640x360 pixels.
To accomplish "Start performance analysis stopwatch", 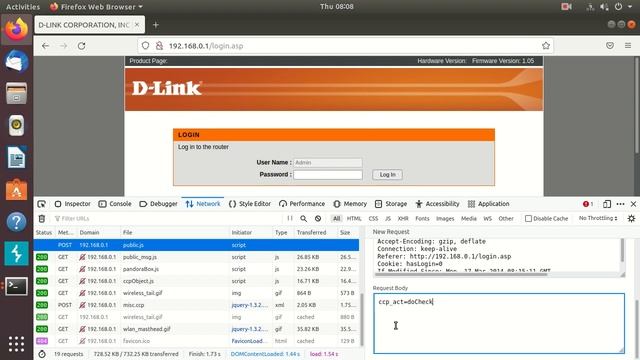I will (42, 354).
